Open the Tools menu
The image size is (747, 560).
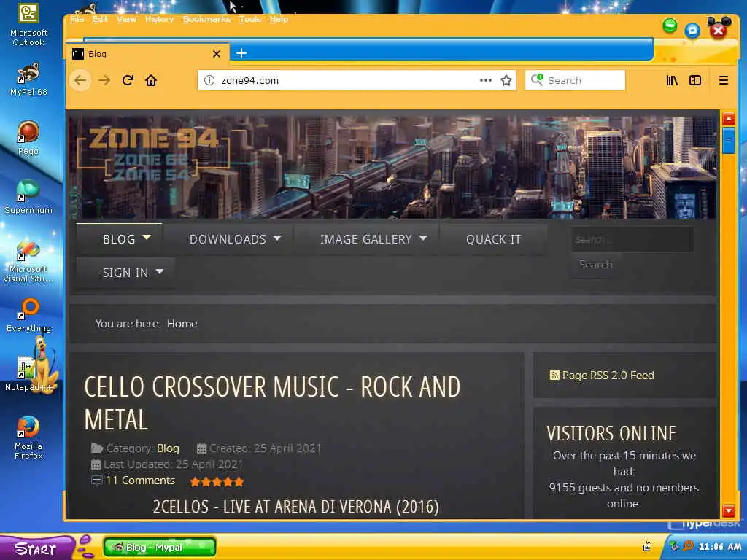tap(250, 19)
